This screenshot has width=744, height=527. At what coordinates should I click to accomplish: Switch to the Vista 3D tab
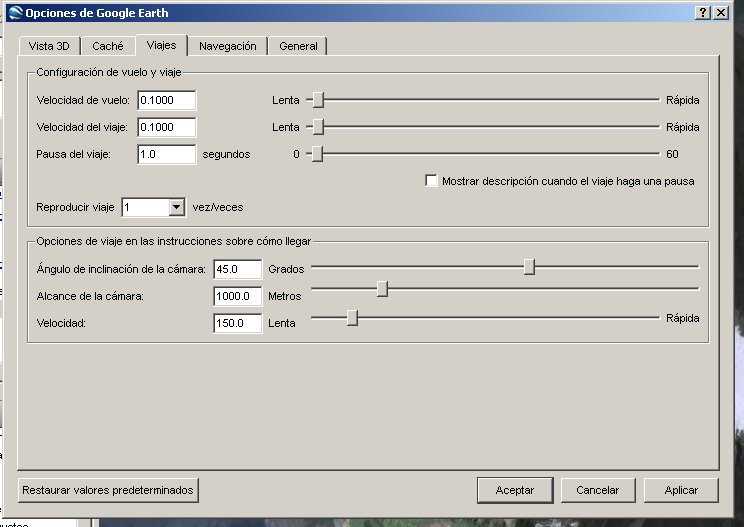click(x=49, y=46)
